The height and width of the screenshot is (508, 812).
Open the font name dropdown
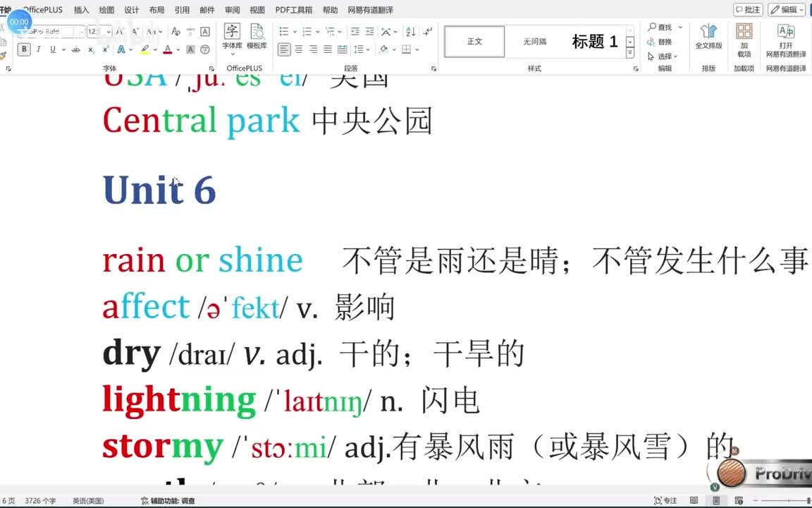click(82, 32)
